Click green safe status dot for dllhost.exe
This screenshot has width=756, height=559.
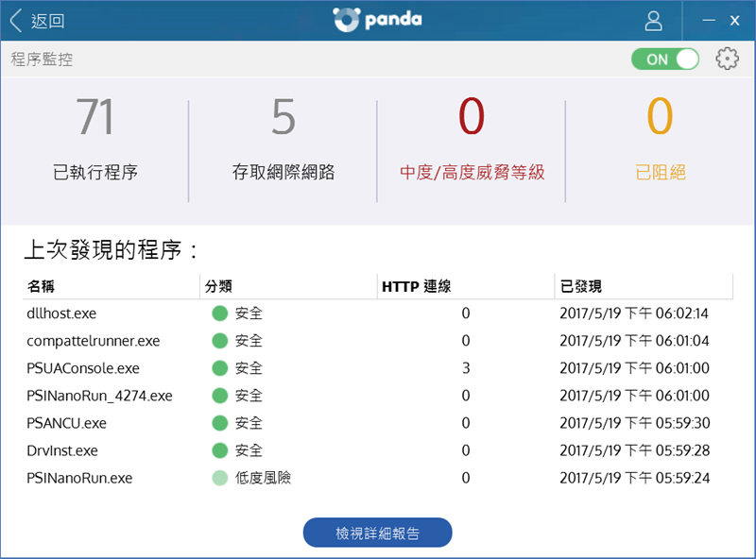[x=220, y=313]
